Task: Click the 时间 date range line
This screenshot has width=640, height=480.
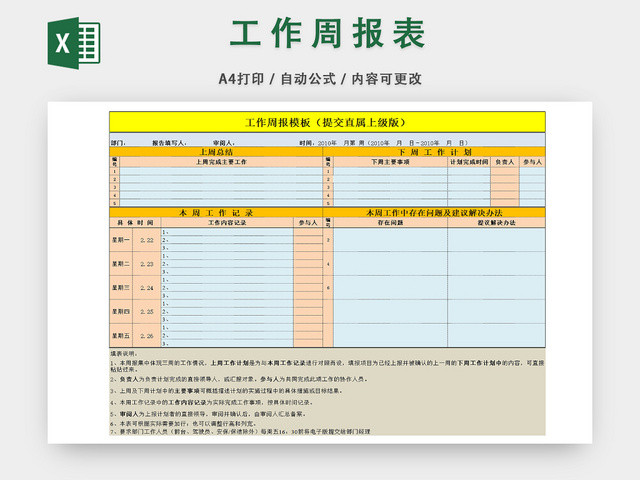Action: point(383,143)
